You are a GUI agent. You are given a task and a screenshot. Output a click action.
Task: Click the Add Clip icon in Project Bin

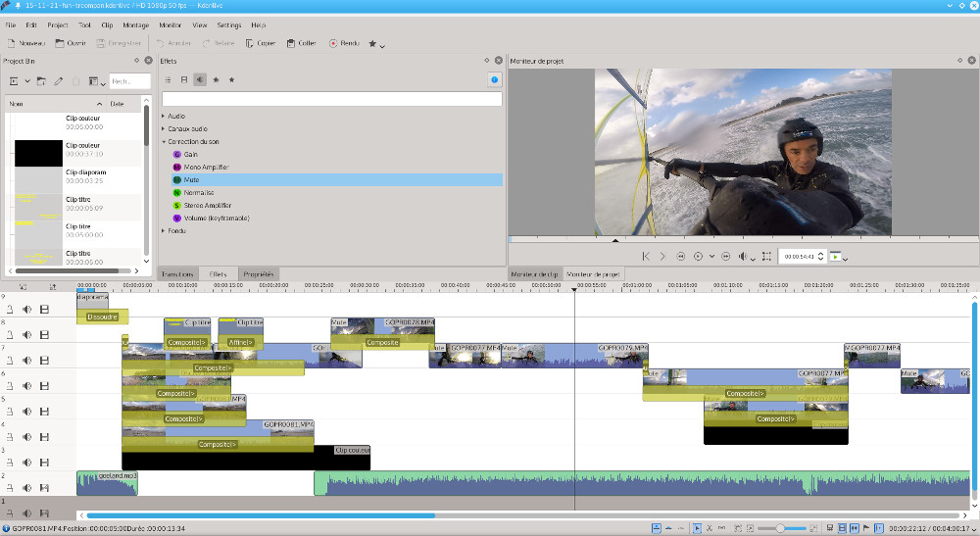[14, 81]
